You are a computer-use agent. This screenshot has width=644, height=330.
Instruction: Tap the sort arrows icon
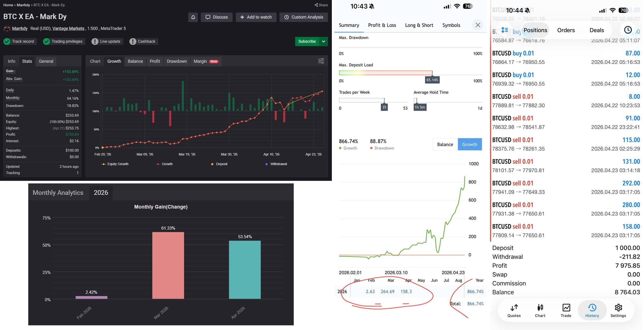click(504, 30)
